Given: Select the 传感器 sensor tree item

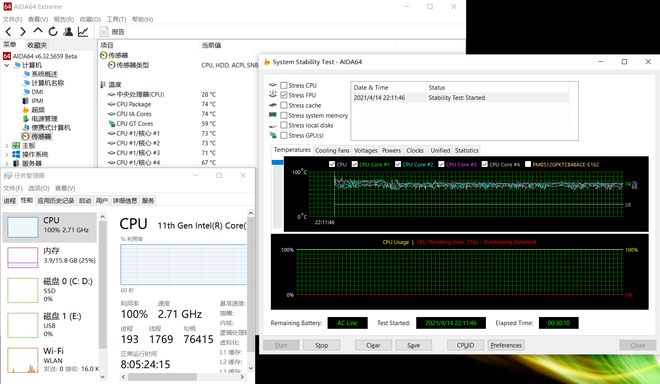Looking at the screenshot, I should [x=41, y=136].
